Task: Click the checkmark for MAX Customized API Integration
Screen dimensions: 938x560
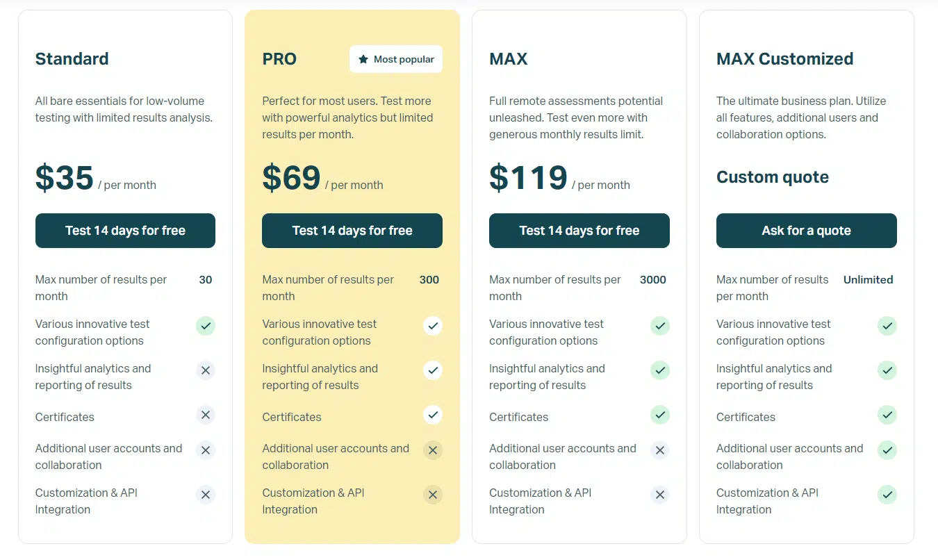Action: click(887, 495)
